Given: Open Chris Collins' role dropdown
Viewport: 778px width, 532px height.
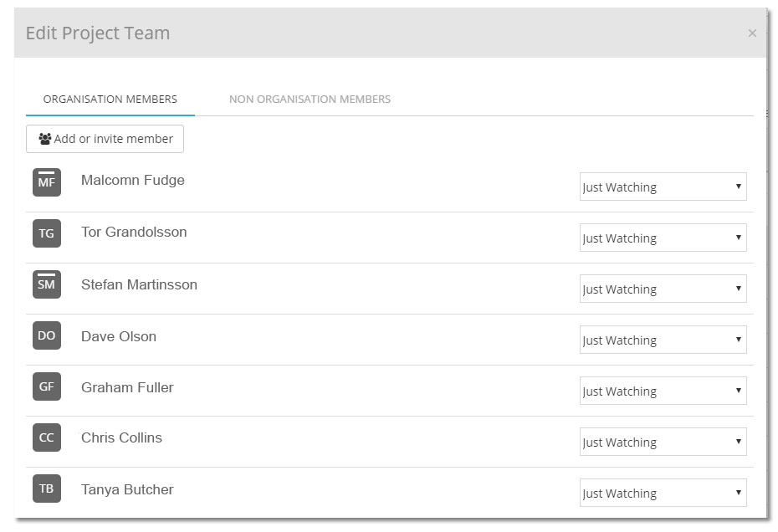Looking at the screenshot, I should point(663,442).
